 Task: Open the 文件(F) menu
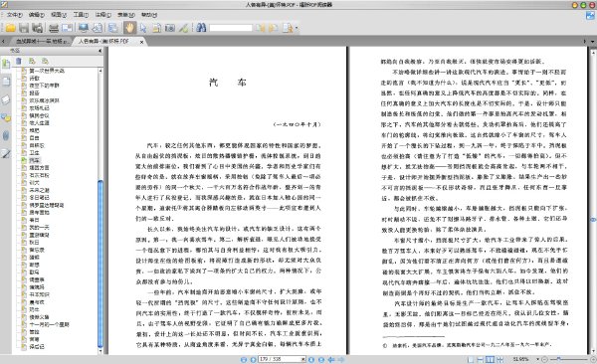tap(15, 15)
